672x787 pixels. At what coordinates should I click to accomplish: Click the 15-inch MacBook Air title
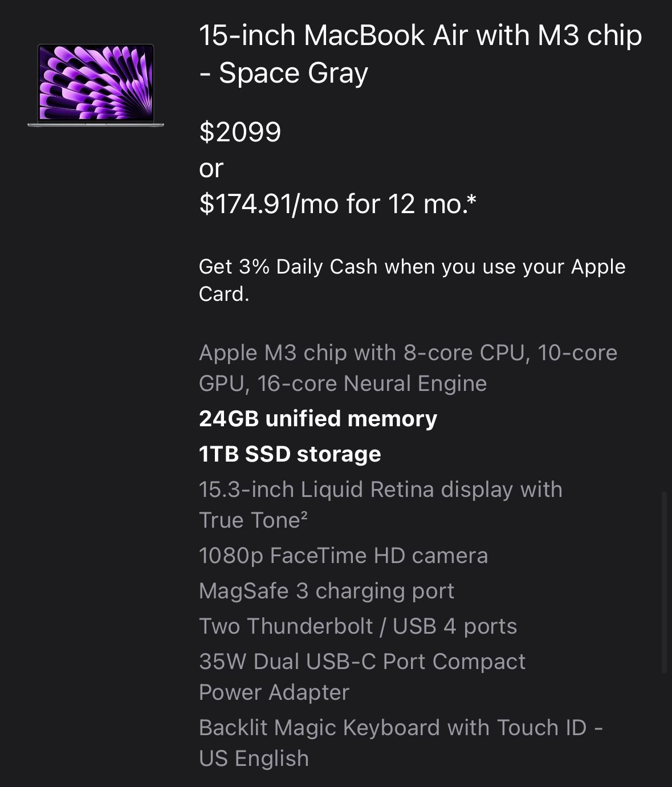coord(420,36)
